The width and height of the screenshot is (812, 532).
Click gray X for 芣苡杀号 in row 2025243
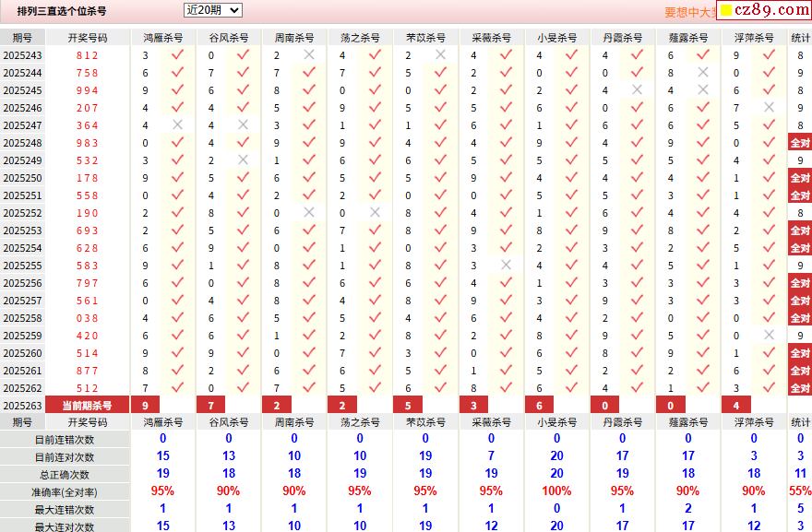(441, 54)
